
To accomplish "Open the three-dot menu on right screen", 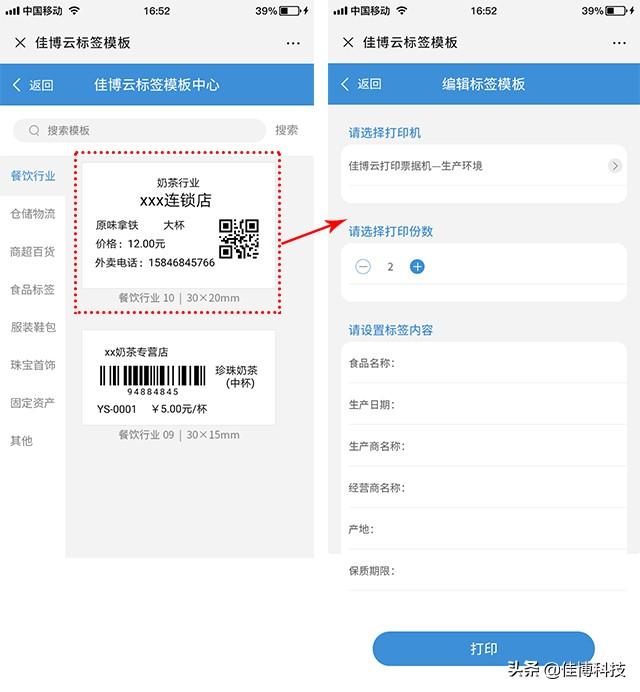I will [x=619, y=43].
